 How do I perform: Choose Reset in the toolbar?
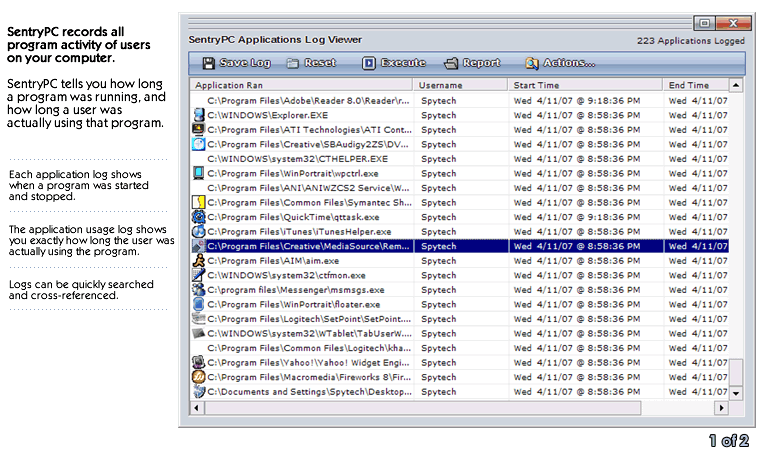[x=311, y=63]
